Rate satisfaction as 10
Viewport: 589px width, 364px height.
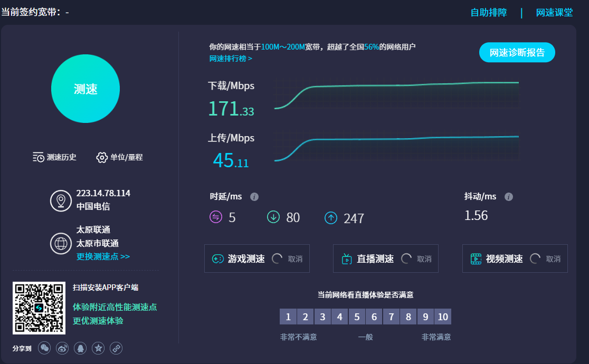(443, 317)
